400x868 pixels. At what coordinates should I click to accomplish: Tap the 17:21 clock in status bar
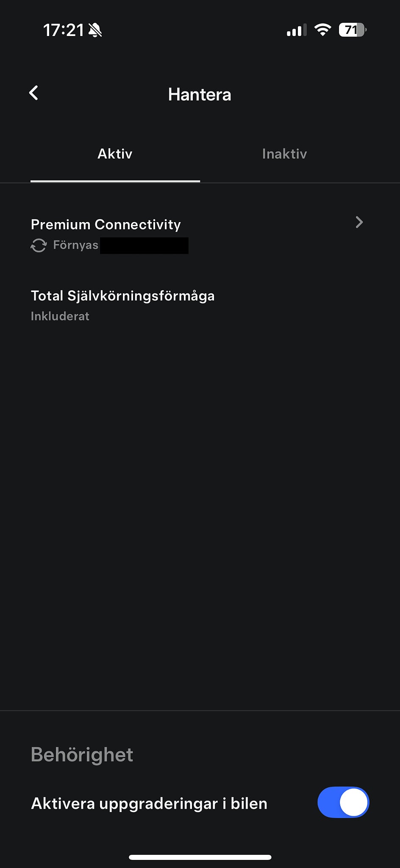[x=64, y=30]
